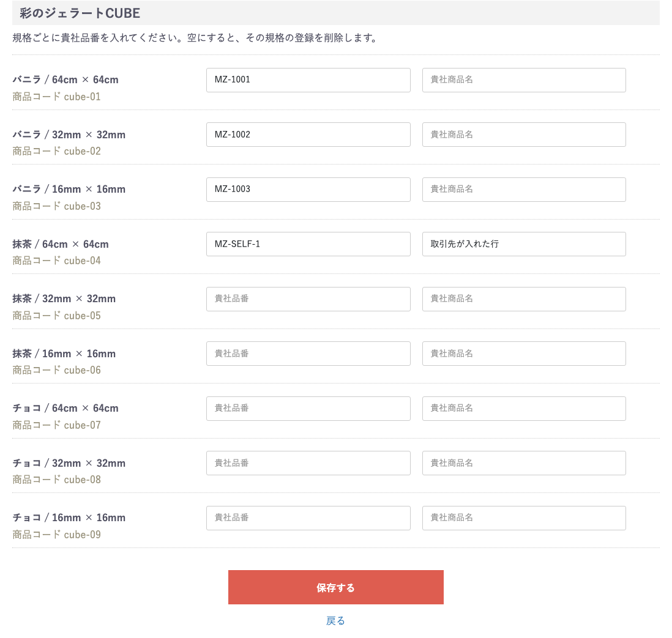The height and width of the screenshot is (638, 672).
Task: Click the バニラ / 16mm × 16mm label
Action: [x=69, y=189]
